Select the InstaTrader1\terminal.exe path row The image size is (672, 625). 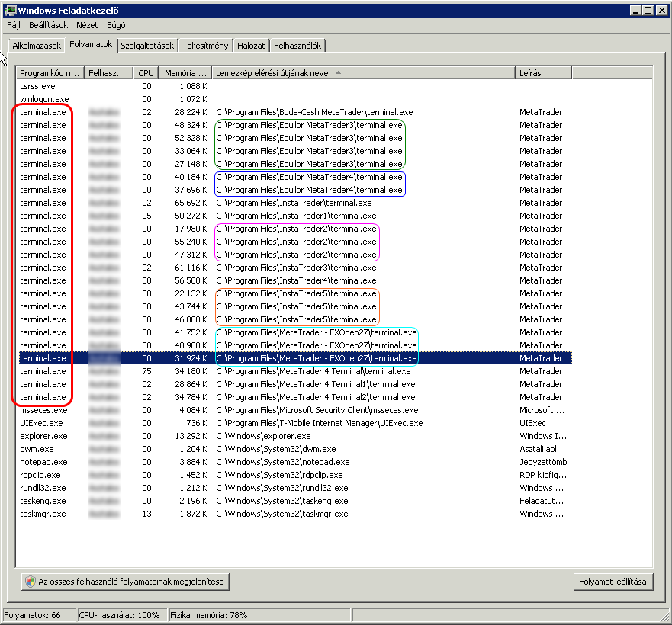(x=295, y=216)
